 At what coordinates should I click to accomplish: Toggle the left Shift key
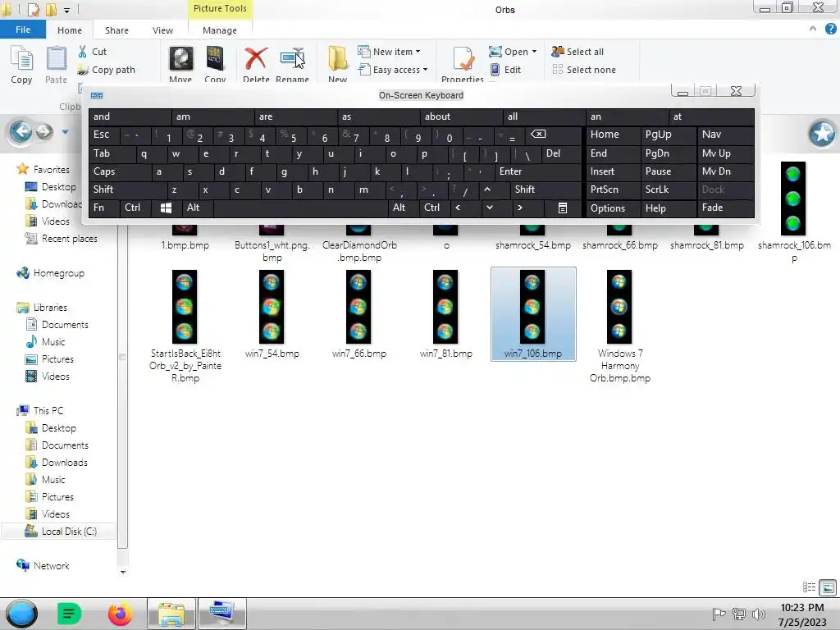(127, 189)
